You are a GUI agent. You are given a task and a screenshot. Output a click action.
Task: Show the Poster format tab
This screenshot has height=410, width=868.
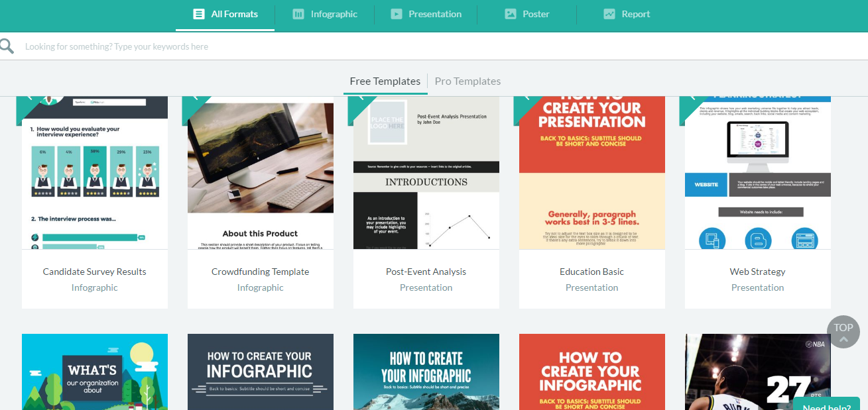527,14
